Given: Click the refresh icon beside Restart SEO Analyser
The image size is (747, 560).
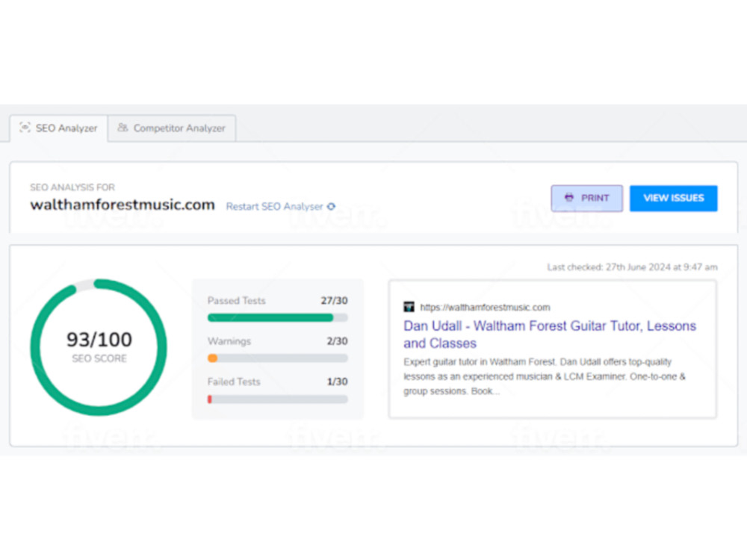Looking at the screenshot, I should (331, 207).
